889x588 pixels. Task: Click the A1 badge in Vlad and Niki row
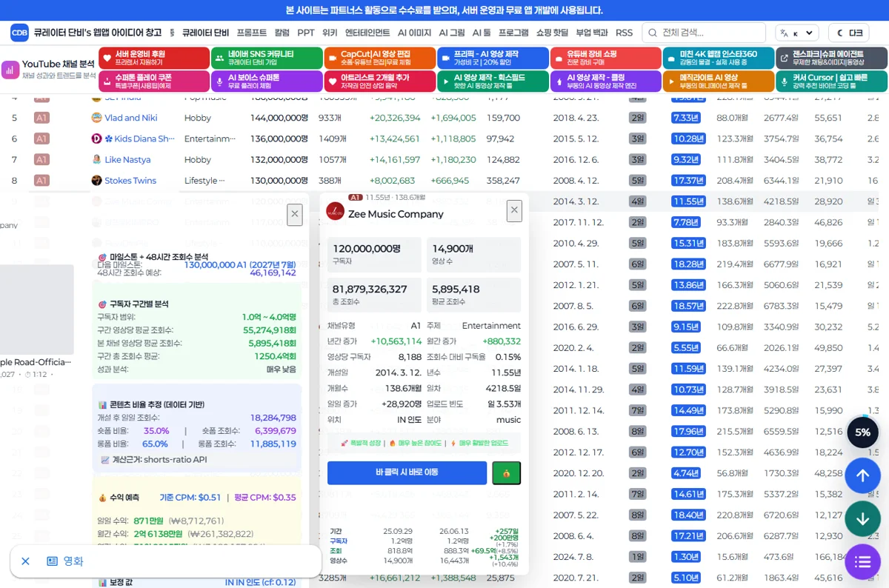point(41,118)
